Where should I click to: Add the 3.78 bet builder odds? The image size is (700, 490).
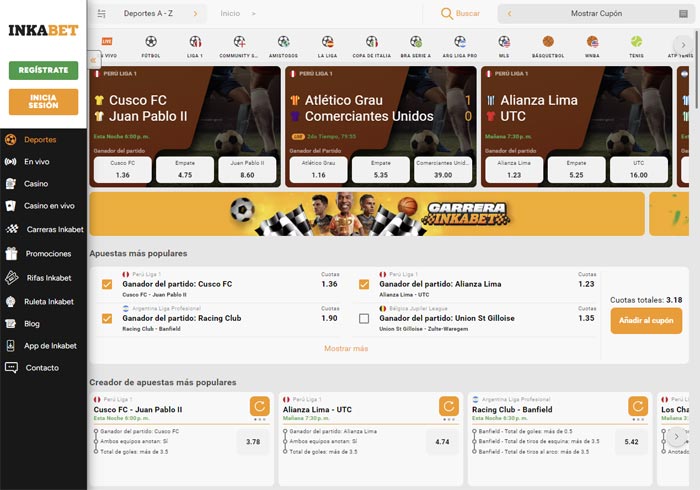[x=253, y=442]
